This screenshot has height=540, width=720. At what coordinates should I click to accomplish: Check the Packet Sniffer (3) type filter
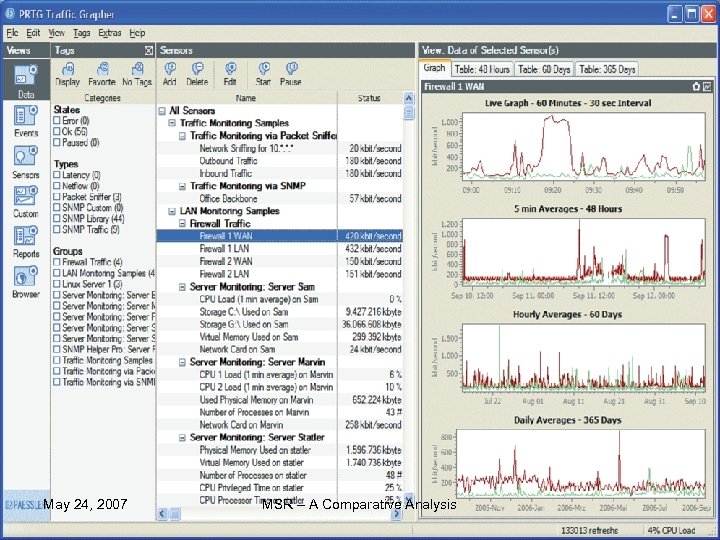(x=57, y=197)
